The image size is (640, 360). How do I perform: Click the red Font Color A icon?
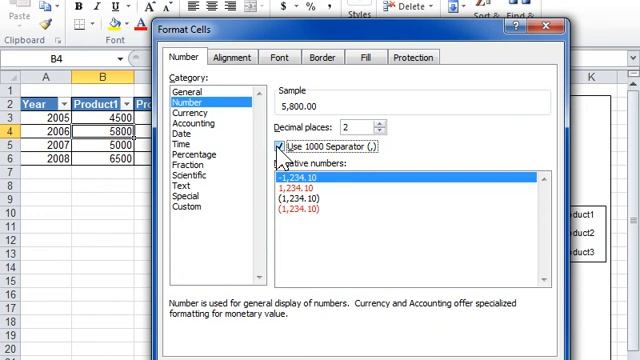click(141, 24)
